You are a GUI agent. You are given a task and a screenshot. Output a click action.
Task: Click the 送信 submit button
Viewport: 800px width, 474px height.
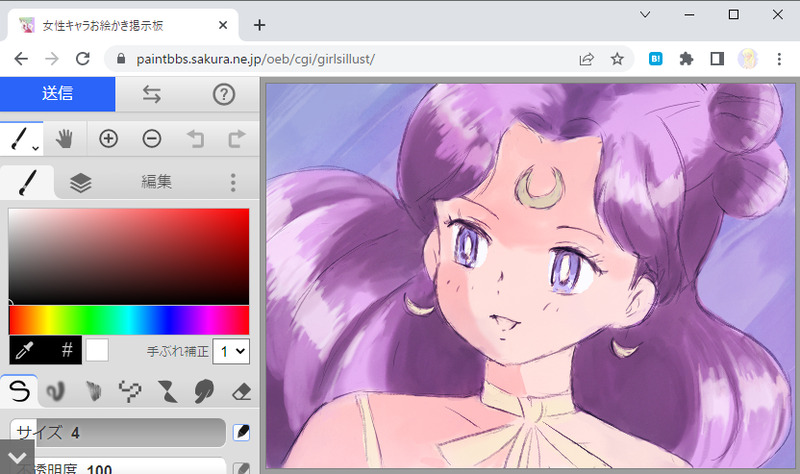(57, 94)
